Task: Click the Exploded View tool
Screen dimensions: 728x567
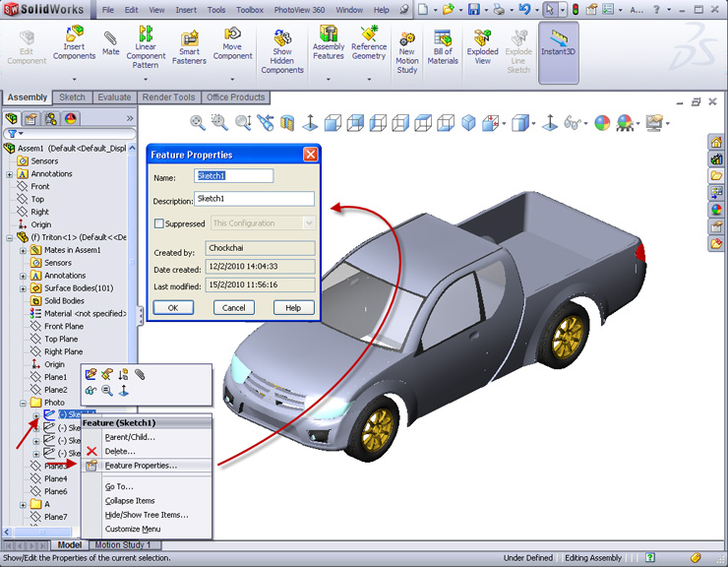Action: (482, 47)
